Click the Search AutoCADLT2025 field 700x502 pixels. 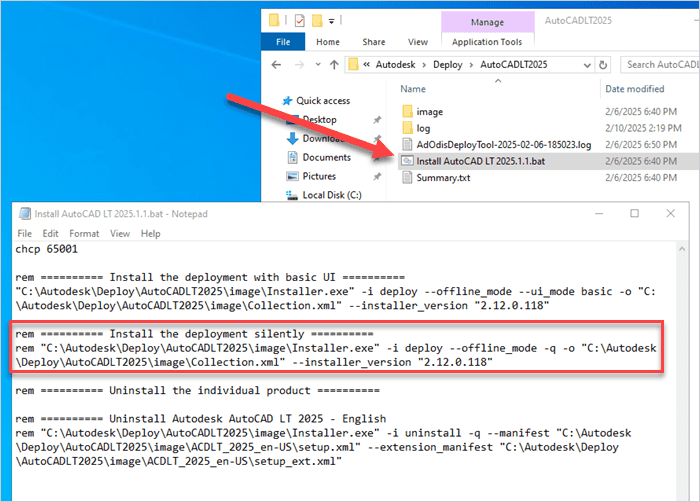point(661,65)
